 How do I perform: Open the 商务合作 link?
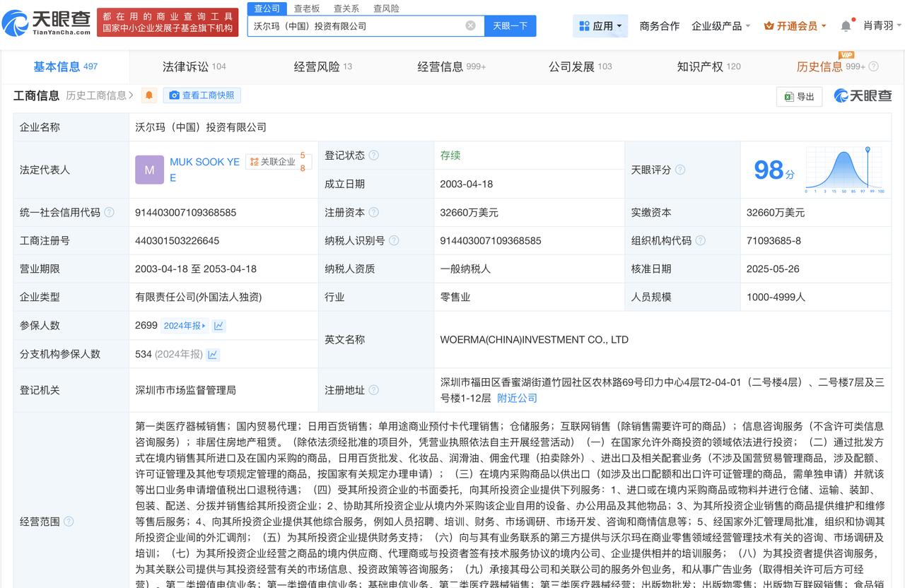pyautogui.click(x=659, y=26)
